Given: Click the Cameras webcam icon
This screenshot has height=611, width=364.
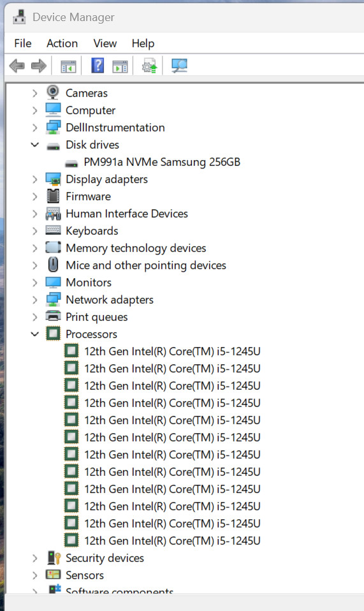Looking at the screenshot, I should tap(53, 92).
